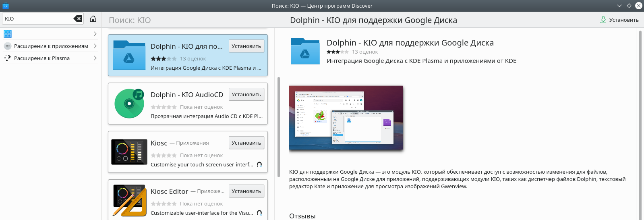Screen dimensions: 644x220
Task: Click the Kiosc title text
Action: click(x=159, y=143)
